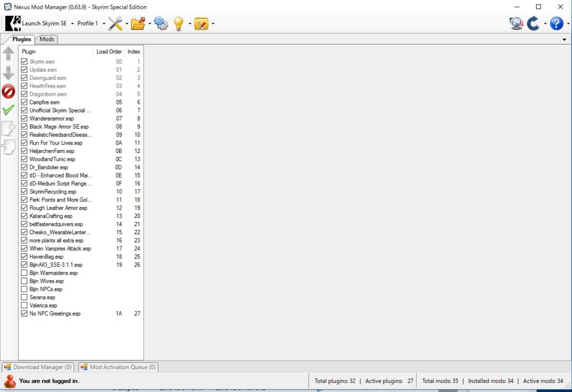Image resolution: width=572 pixels, height=392 pixels.
Task: Open the Download Manager (0) tab
Action: [38, 367]
